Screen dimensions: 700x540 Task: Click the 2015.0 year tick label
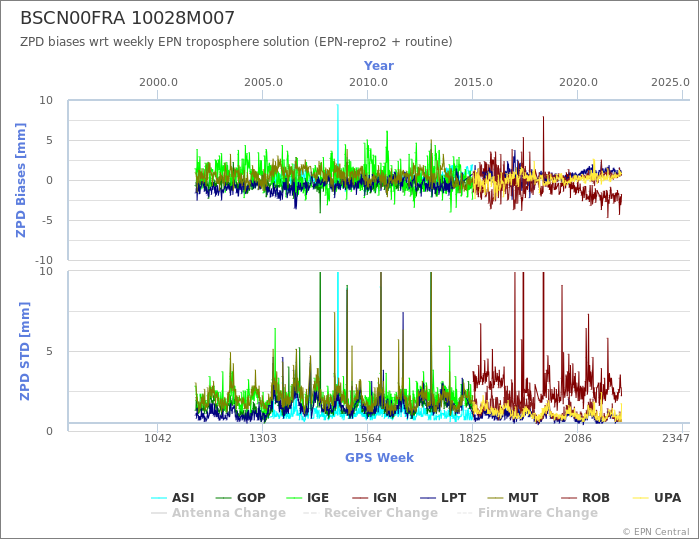point(473,83)
